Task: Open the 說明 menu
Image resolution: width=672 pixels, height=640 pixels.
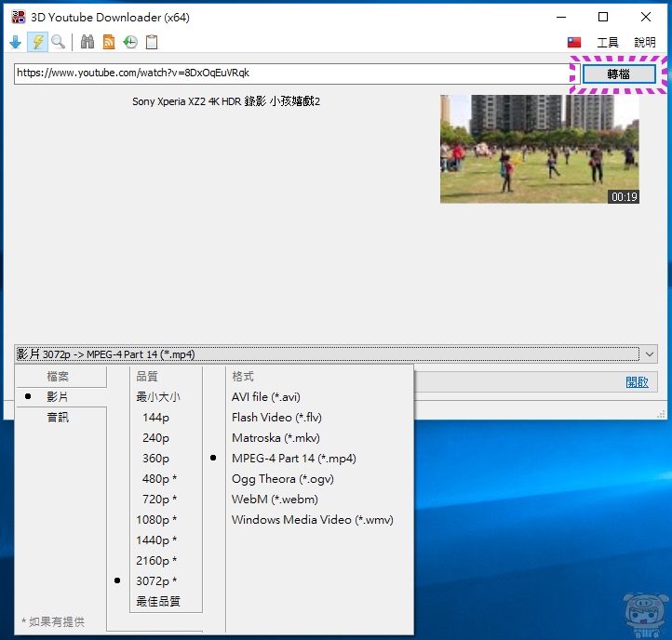Action: pyautogui.click(x=644, y=43)
